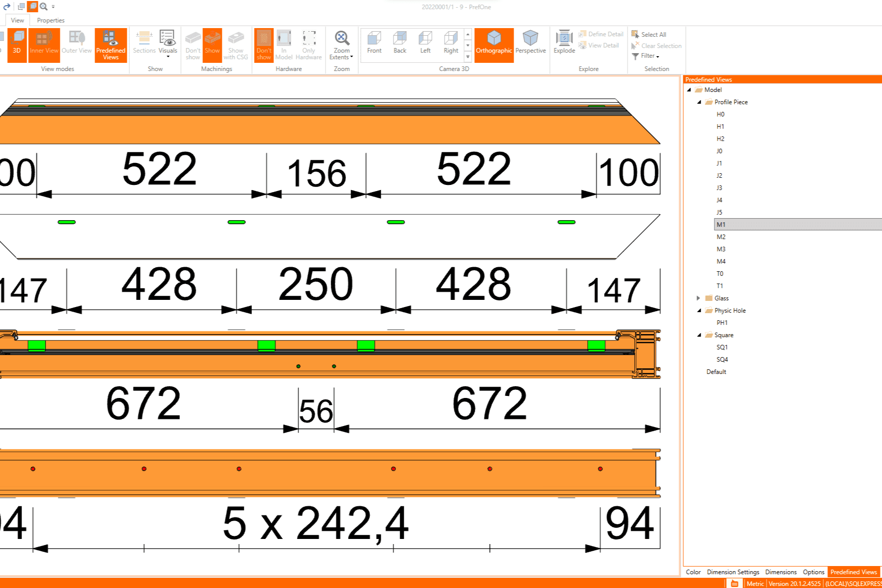Collapse the Profile Piece tree folder
Image resolution: width=882 pixels, height=588 pixels.
(x=699, y=102)
